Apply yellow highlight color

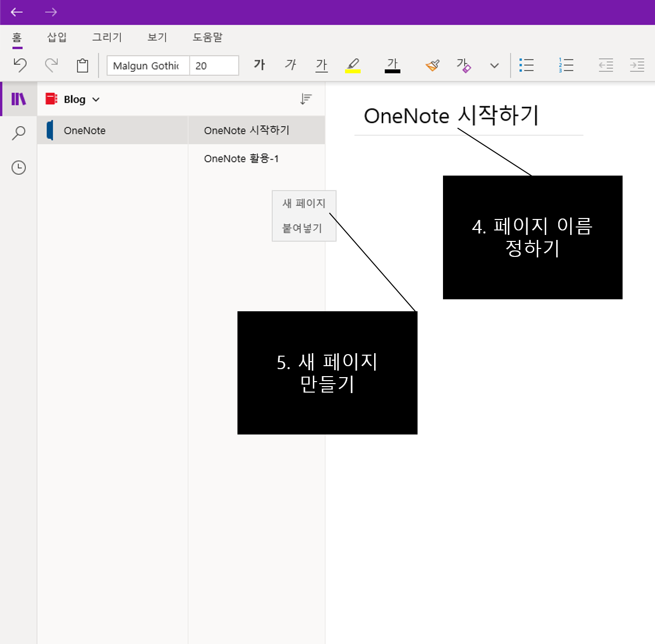[x=353, y=65]
